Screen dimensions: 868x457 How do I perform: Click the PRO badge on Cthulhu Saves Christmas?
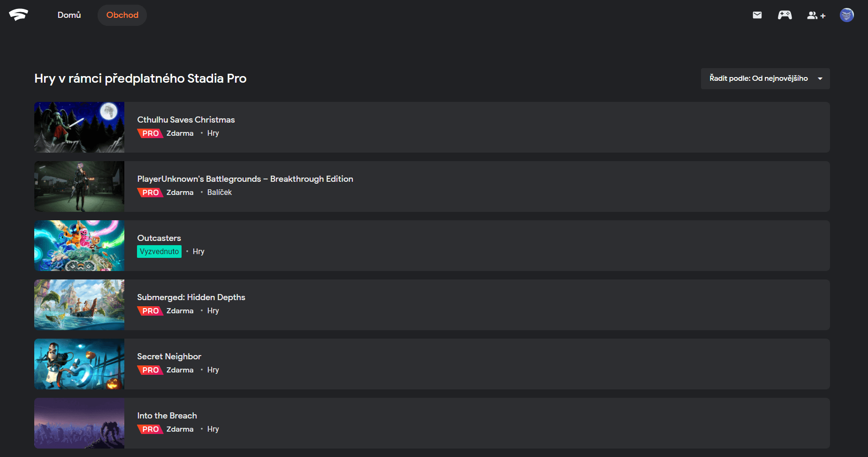point(150,133)
